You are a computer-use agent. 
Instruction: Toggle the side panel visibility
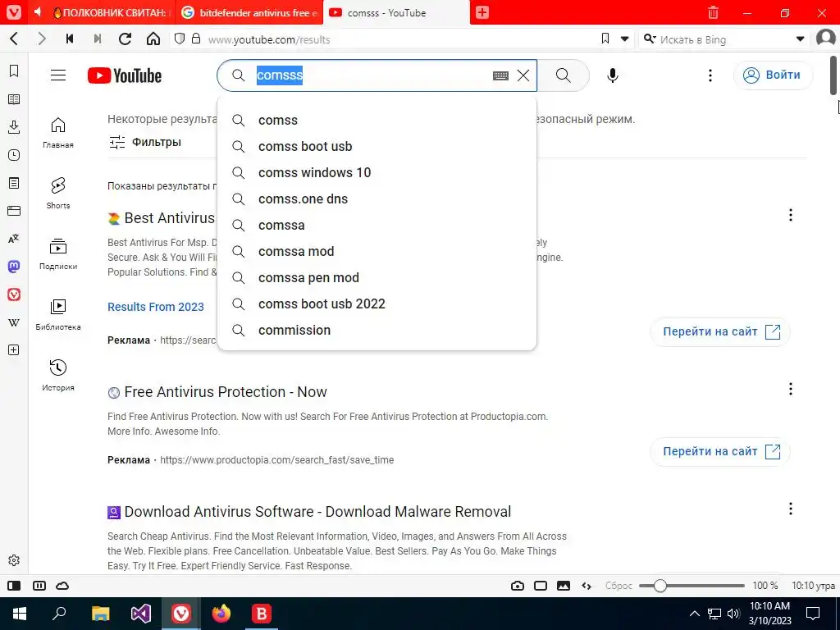coord(14,586)
